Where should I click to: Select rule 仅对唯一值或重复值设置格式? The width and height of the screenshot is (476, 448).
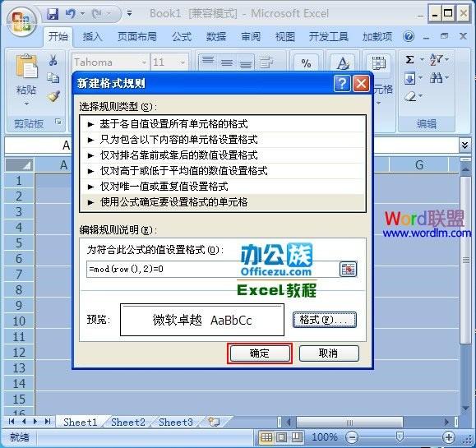click(223, 187)
